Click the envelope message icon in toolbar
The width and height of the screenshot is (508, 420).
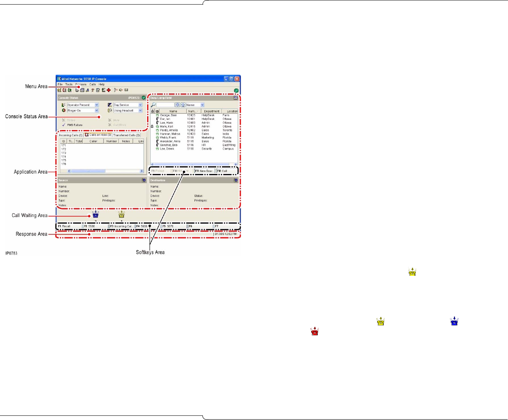[x=126, y=90]
